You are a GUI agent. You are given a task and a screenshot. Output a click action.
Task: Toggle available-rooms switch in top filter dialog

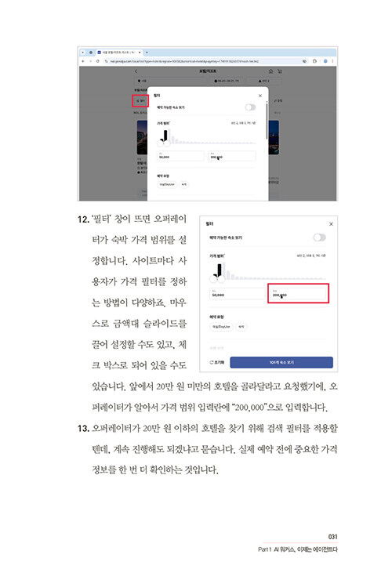pyautogui.click(x=250, y=107)
